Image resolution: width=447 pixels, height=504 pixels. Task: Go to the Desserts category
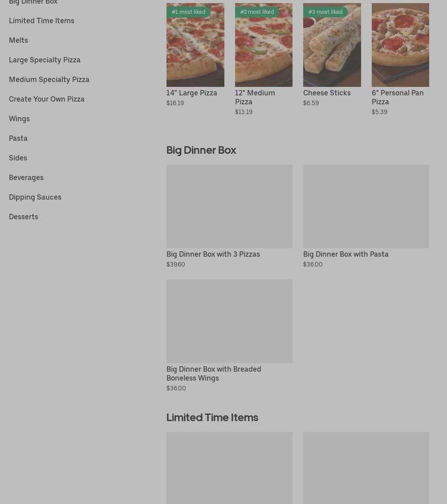tap(24, 217)
